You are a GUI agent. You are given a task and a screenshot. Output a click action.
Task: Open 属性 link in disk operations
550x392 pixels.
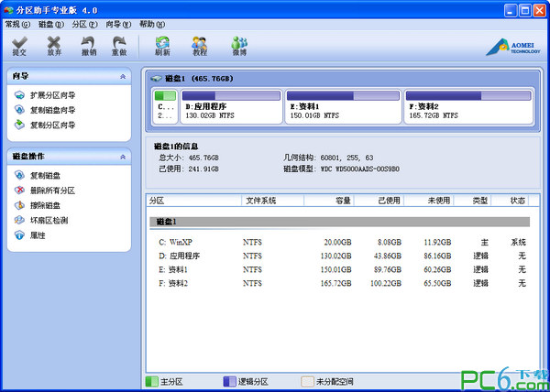38,235
